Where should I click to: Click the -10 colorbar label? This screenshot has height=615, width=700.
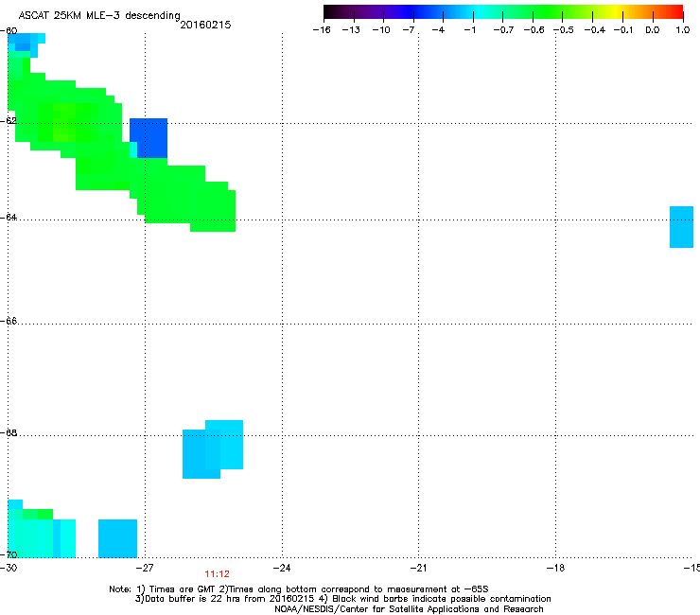point(381,30)
